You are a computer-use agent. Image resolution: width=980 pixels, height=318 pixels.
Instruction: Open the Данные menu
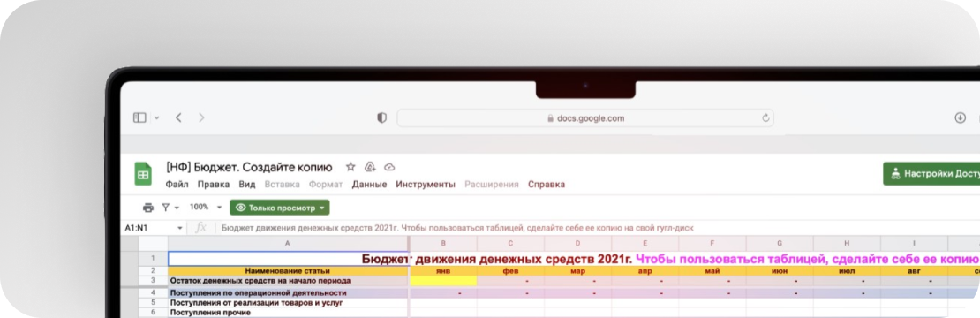[x=369, y=185]
